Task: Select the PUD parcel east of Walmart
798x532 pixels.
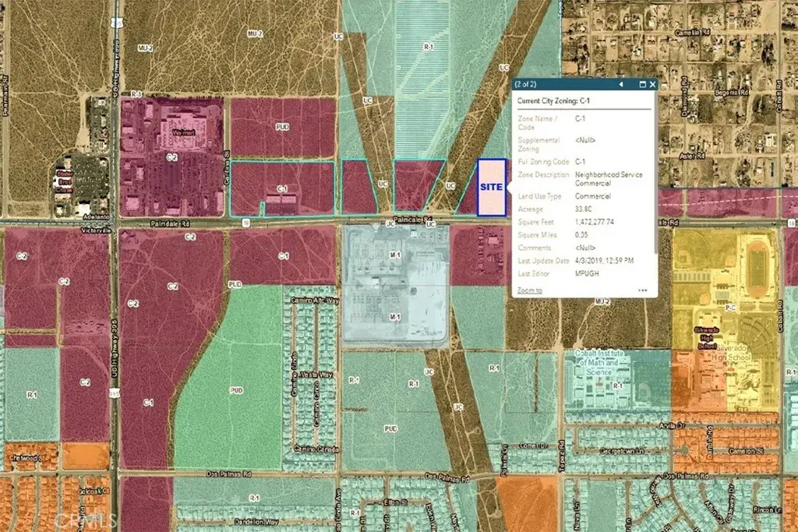Action: [x=282, y=127]
